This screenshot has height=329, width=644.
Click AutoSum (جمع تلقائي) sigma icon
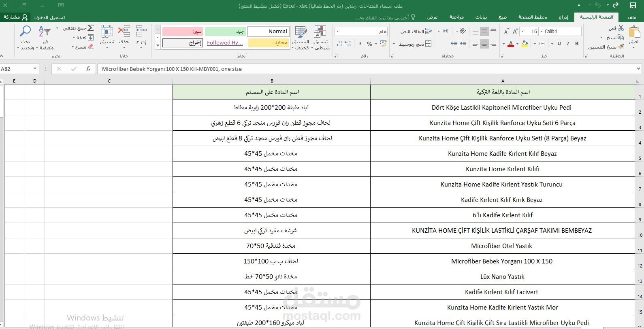coord(91,28)
